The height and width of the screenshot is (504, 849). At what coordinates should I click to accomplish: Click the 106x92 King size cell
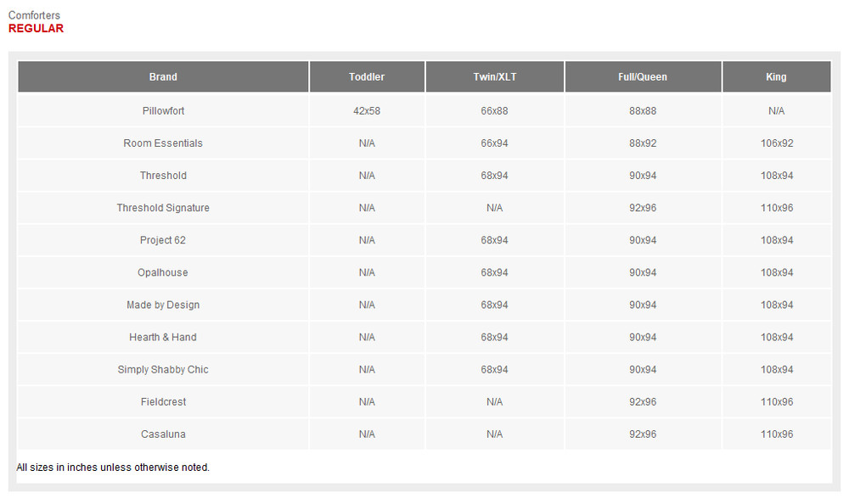click(777, 143)
